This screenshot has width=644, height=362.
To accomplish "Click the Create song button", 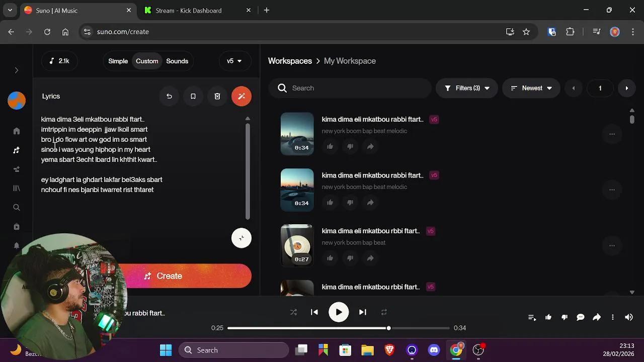I will pos(163,276).
